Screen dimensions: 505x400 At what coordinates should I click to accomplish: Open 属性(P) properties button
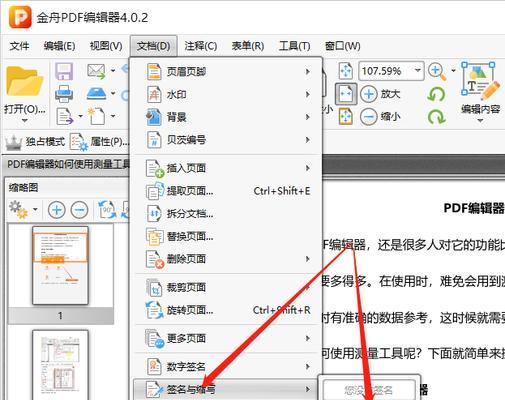[99, 142]
